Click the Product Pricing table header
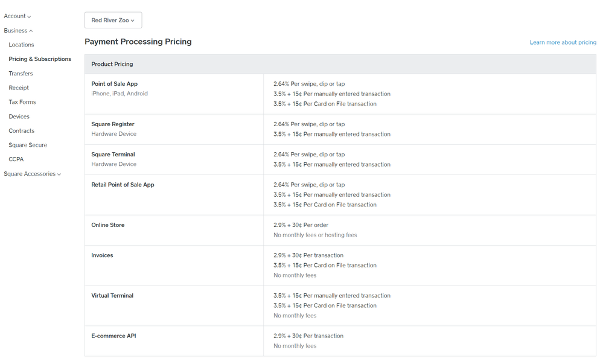 (112, 64)
